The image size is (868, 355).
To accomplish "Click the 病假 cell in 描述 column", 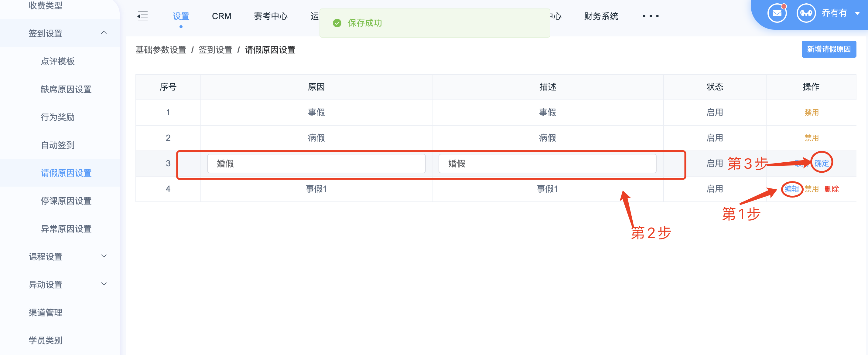I will [x=548, y=138].
